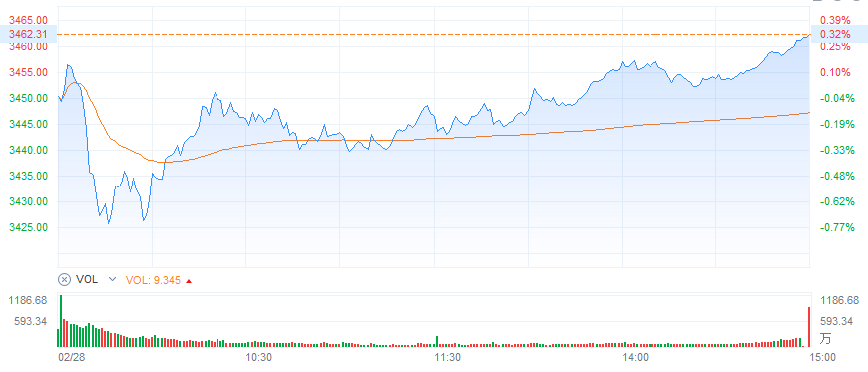This screenshot has height=372, width=868.
Task: Click the tall red closing volume bar
Action: (809, 326)
